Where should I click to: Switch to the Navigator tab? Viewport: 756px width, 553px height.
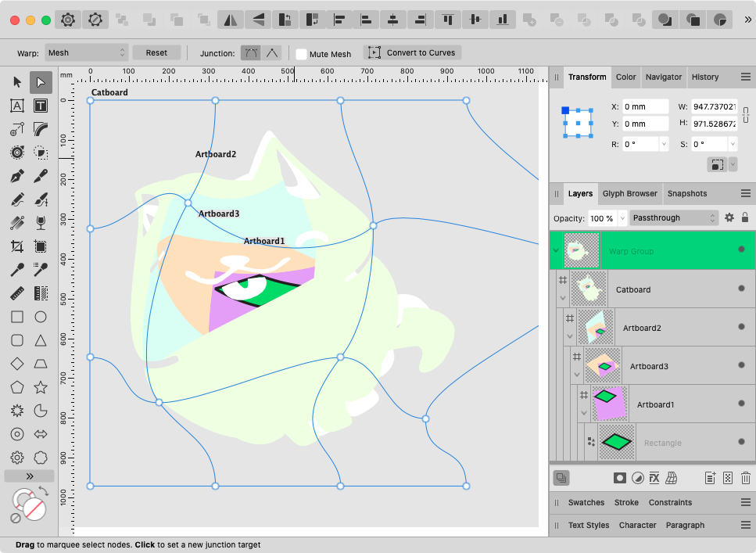click(663, 77)
